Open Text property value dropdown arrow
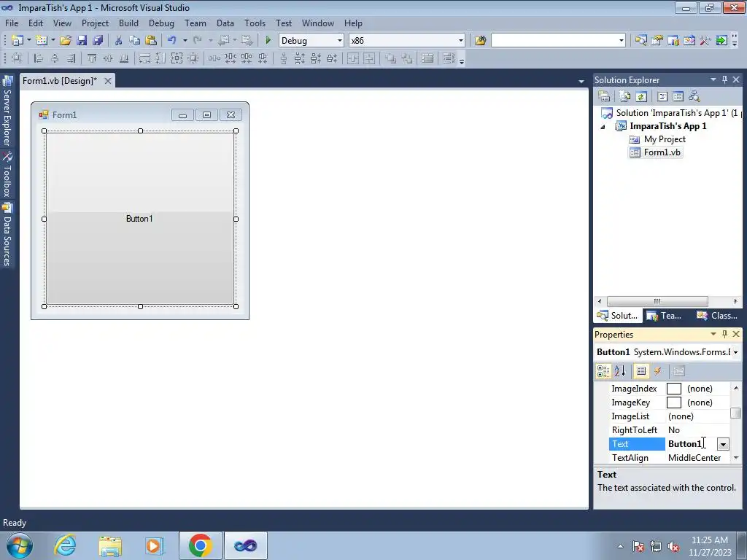The height and width of the screenshot is (560, 747). pyautogui.click(x=723, y=444)
